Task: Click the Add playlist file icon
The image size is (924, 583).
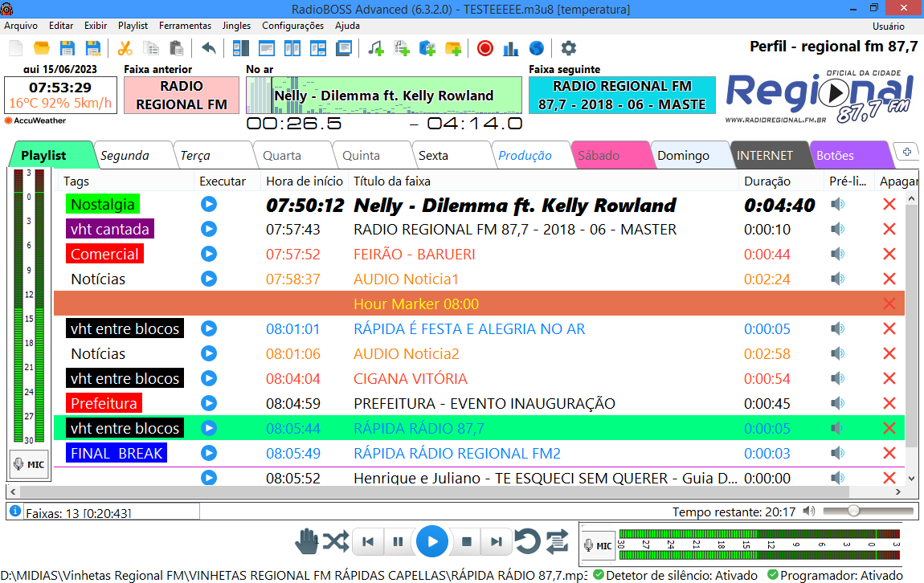Action: coord(402,48)
